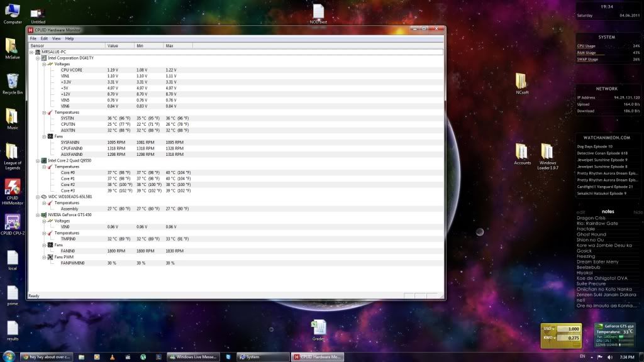This screenshot has width=644, height=362.
Task: Collapse the Intel Corporation DG41TY node
Action: coord(38,58)
